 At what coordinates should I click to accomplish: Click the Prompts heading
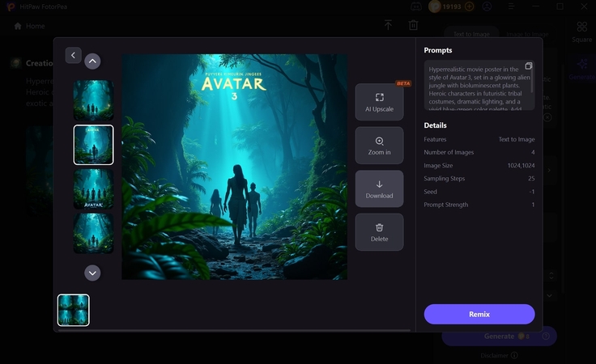click(438, 50)
